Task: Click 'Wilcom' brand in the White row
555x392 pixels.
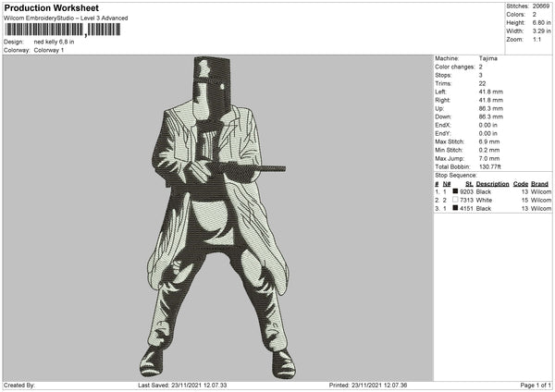Action: (541, 201)
